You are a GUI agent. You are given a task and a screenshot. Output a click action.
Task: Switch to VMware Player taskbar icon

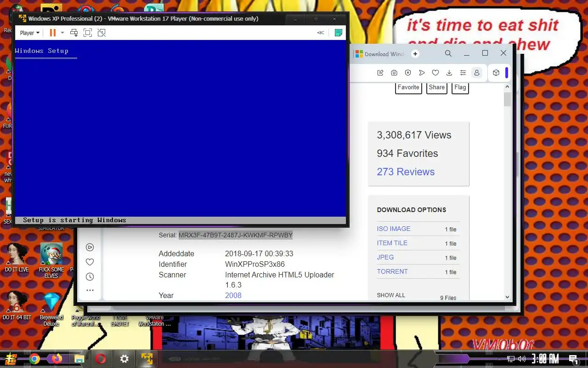point(147,359)
